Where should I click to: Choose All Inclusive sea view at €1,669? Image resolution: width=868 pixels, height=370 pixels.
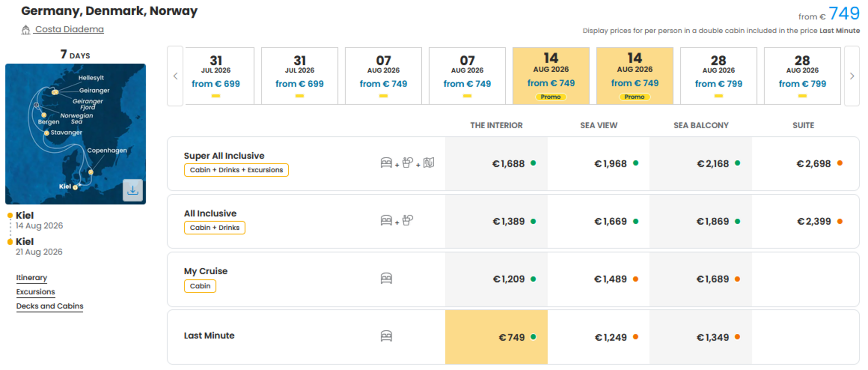(599, 221)
